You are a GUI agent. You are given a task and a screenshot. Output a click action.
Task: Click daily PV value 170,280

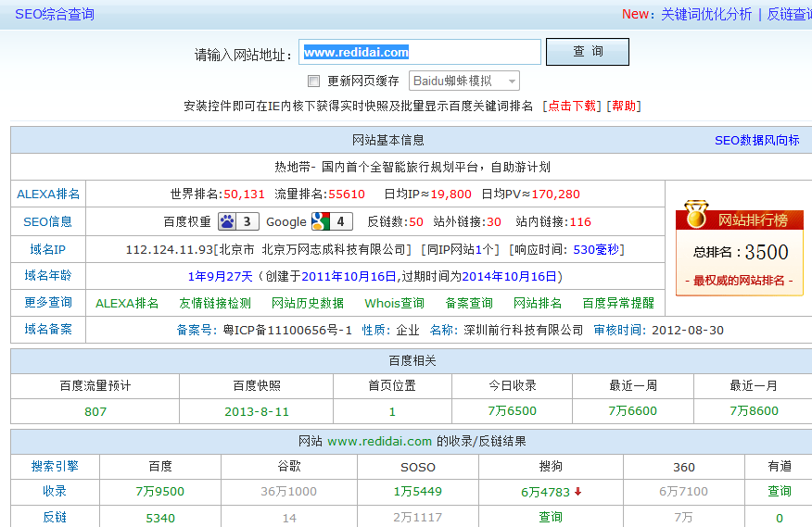click(x=555, y=194)
